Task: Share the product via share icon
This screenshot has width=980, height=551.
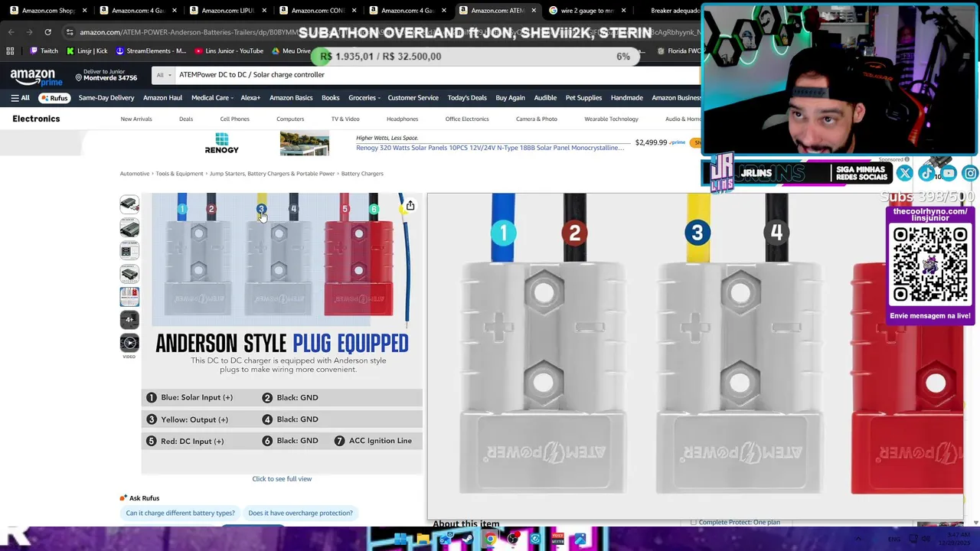Action: 410,205
